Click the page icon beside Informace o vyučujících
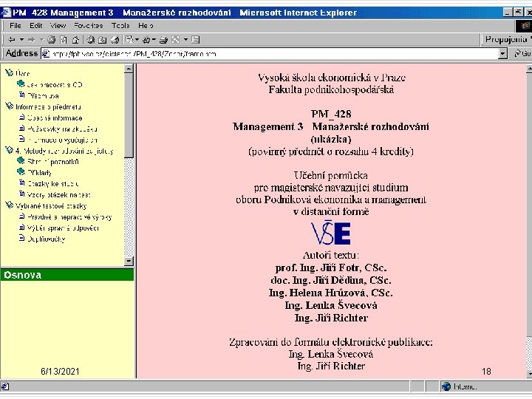The image size is (532, 399). click(21, 139)
